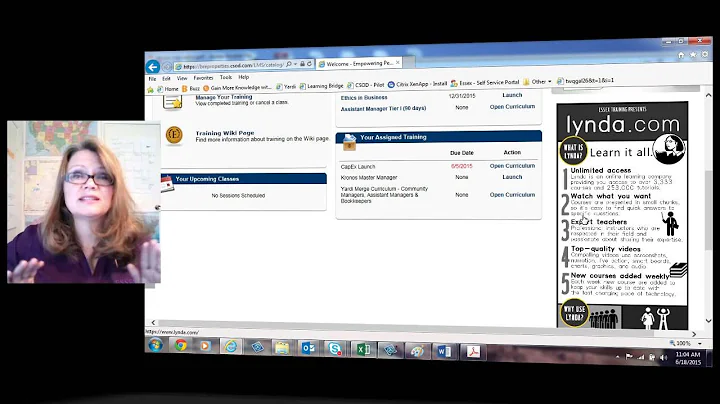Click the search magnifier in the address bar
Viewport: 720px width, 404px height.
pos(288,65)
